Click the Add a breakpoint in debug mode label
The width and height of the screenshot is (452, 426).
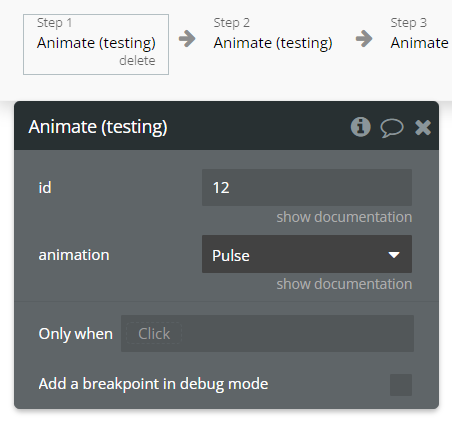[153, 384]
